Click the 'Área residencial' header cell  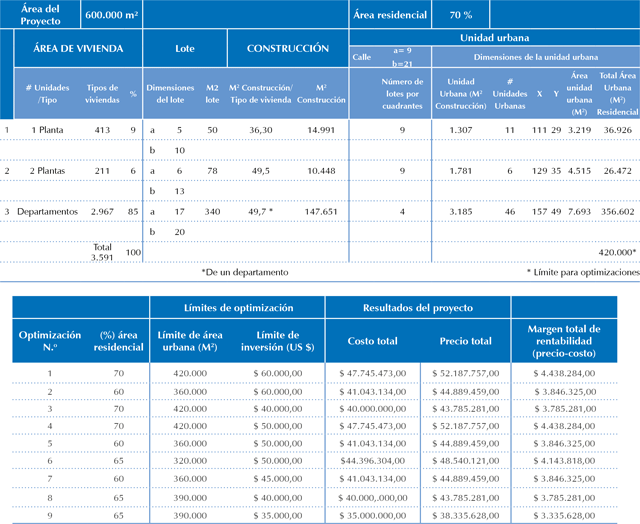coord(390,15)
